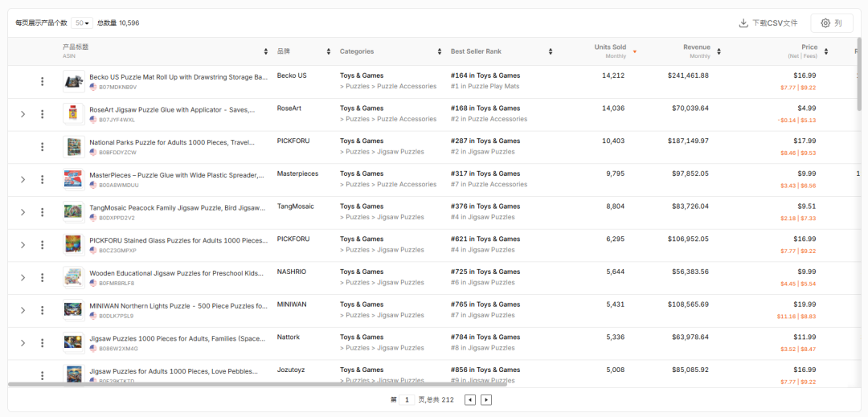Open the 列 column settings button
This screenshot has height=417, width=868.
(831, 23)
